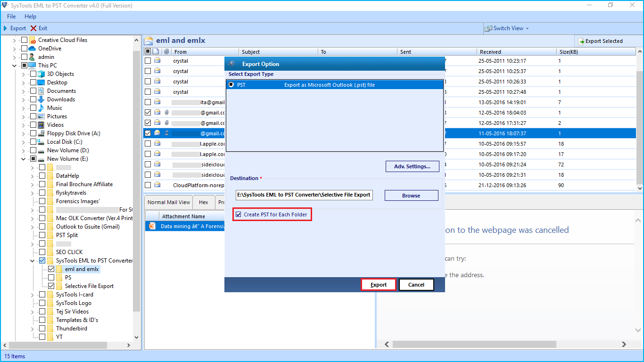Image resolution: width=644 pixels, height=362 pixels.
Task: Click the red Exit icon in toolbar
Action: 33,28
